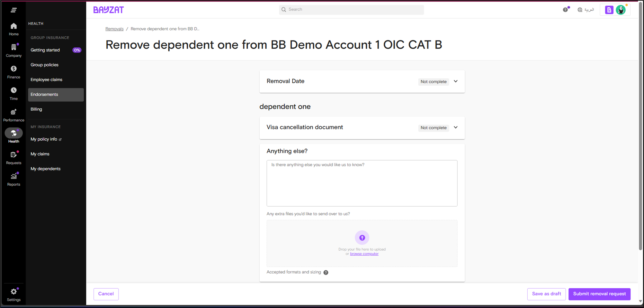Screen dimensions: 644x308
Task: Click the browse computer link
Action: [364, 254]
